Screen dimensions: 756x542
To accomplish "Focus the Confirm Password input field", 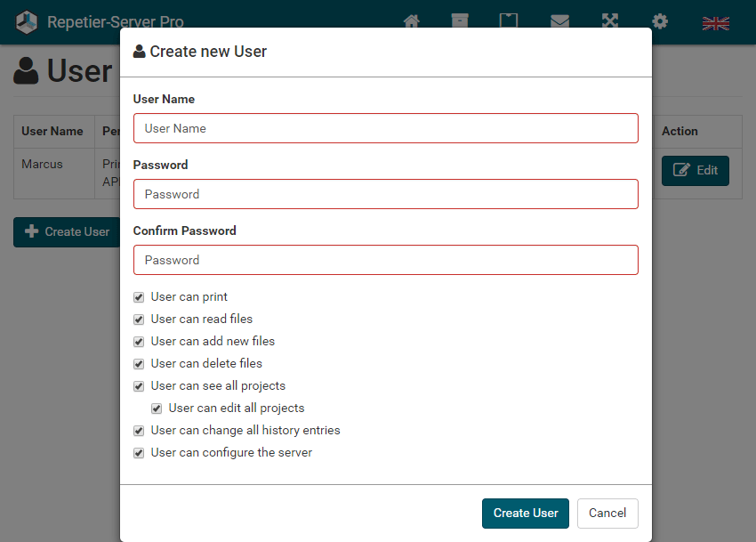I will 386,260.
